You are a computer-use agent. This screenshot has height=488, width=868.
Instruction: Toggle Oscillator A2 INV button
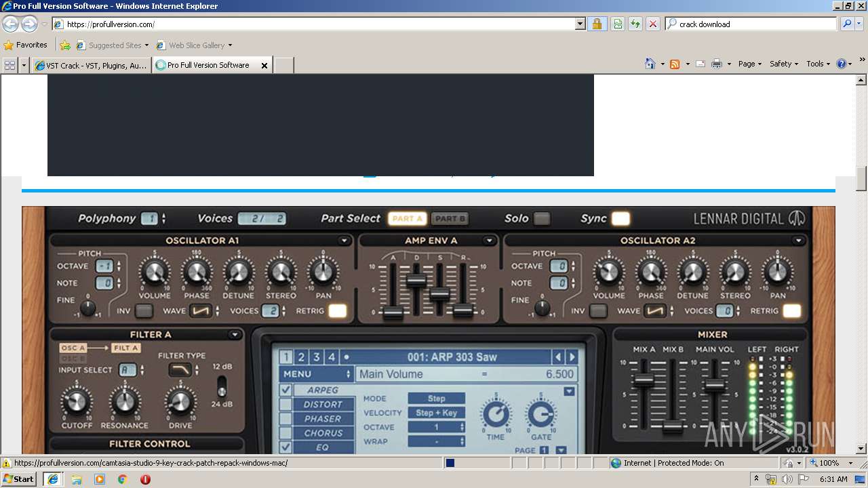click(x=598, y=311)
